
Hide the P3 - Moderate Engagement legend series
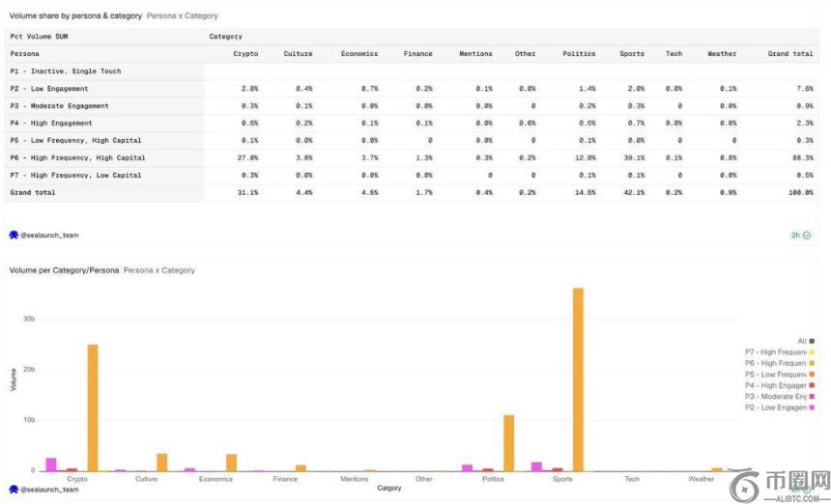coord(776,397)
